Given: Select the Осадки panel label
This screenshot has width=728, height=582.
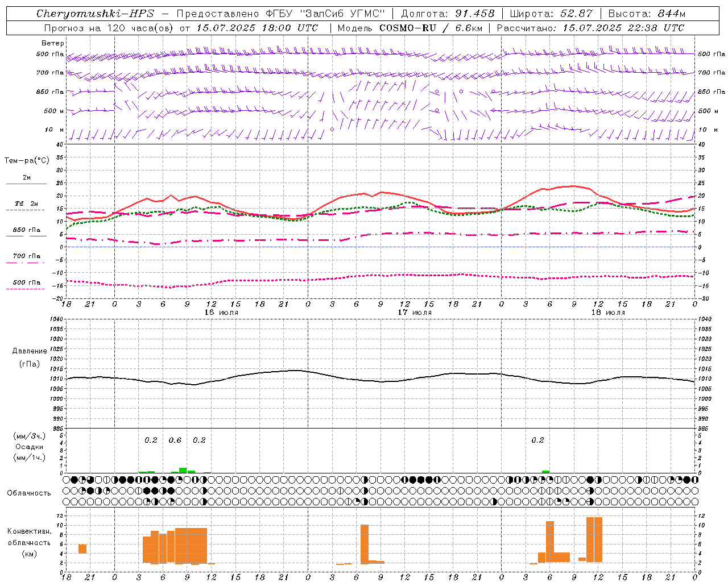Looking at the screenshot, I should pos(30,447).
